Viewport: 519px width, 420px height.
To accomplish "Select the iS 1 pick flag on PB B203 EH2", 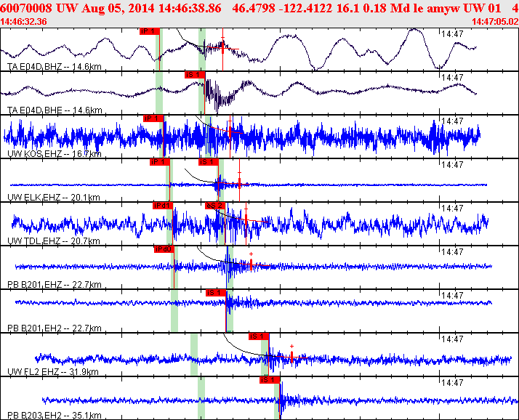I will 270,380.
